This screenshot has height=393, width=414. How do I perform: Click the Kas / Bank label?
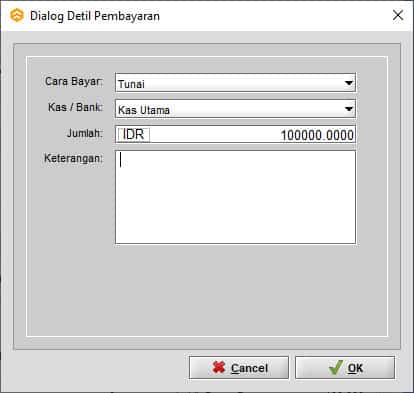(76, 107)
